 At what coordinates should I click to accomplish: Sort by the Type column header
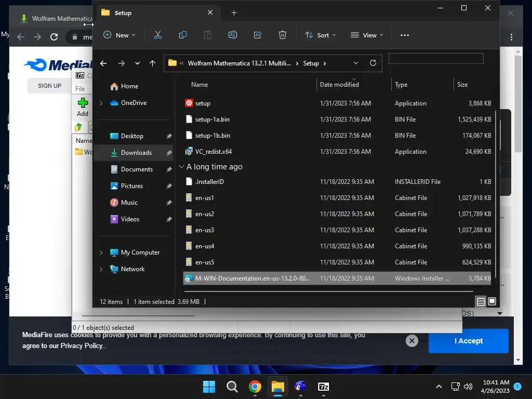[x=401, y=85]
